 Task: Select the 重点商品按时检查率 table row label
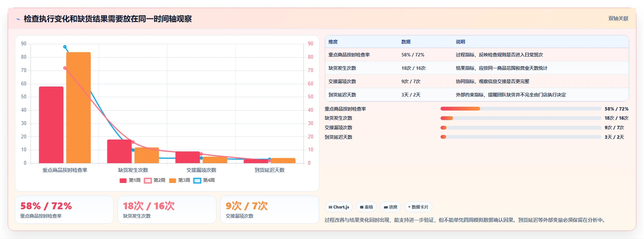coord(349,55)
